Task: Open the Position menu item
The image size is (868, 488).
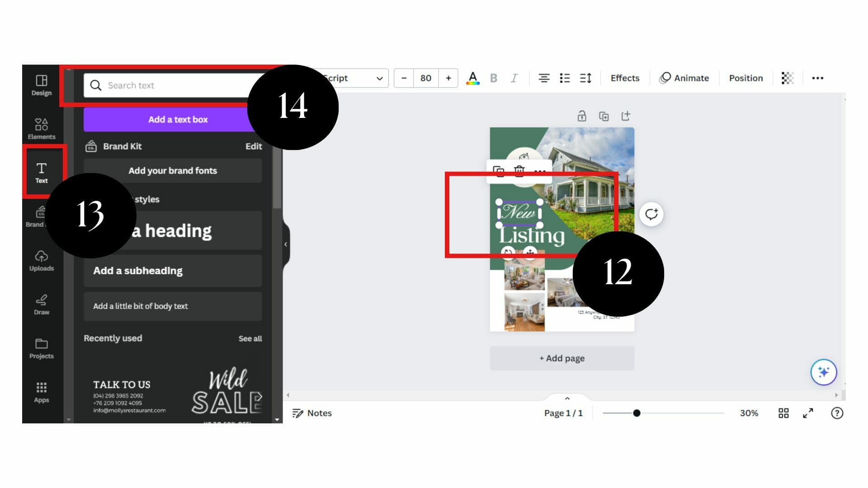Action: (x=745, y=78)
